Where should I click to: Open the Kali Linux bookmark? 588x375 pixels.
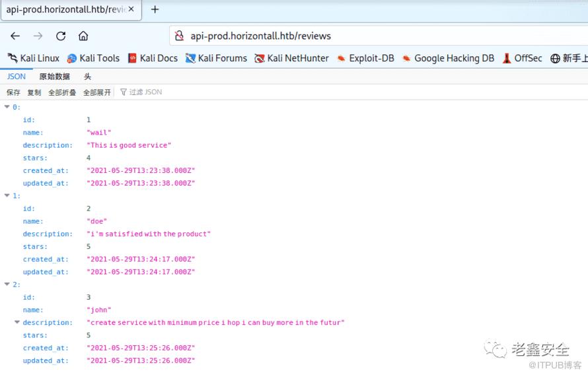[x=34, y=58]
